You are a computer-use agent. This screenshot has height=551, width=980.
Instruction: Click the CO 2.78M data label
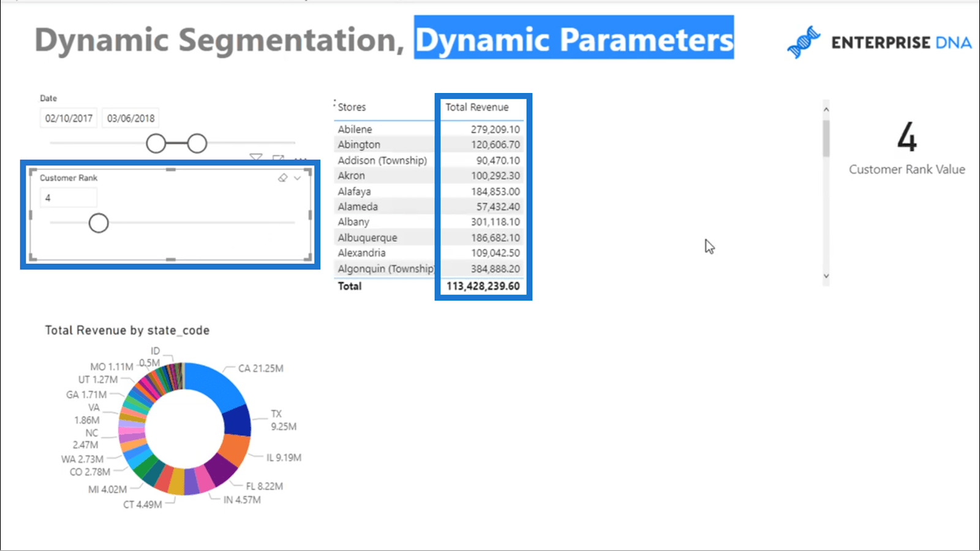pos(90,472)
